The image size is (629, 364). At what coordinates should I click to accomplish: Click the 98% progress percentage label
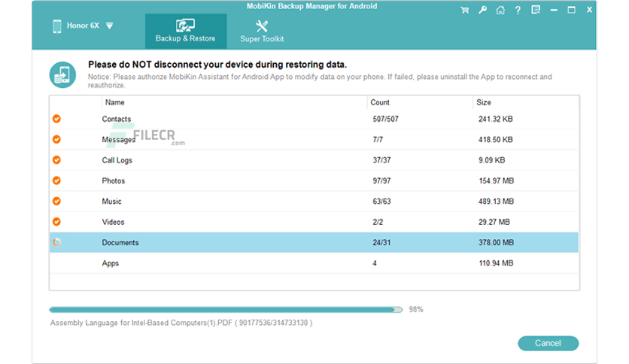(x=416, y=310)
